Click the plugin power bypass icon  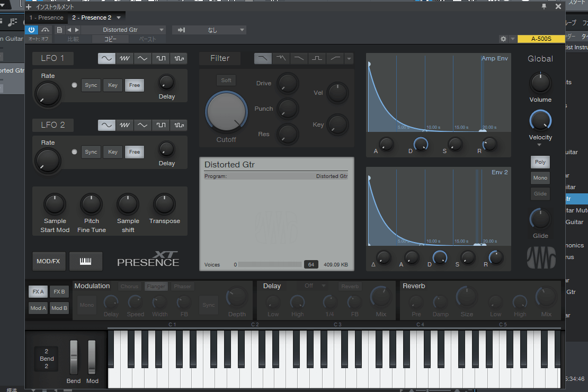31,30
